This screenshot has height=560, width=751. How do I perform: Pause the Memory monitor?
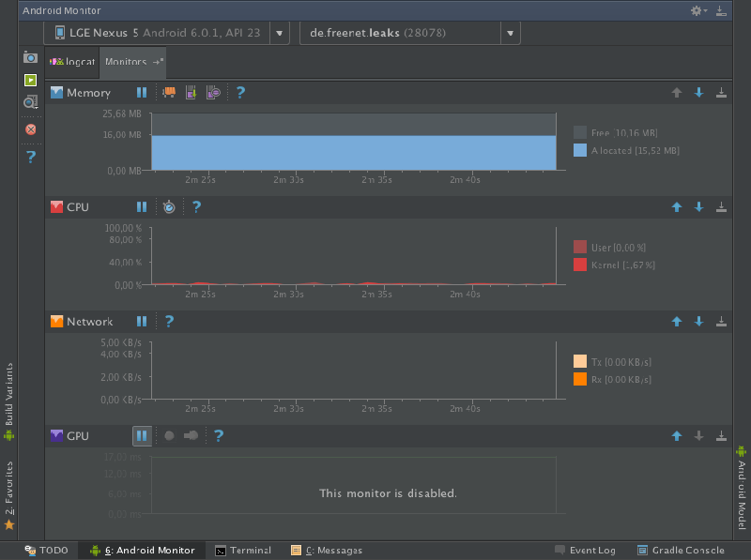[142, 92]
